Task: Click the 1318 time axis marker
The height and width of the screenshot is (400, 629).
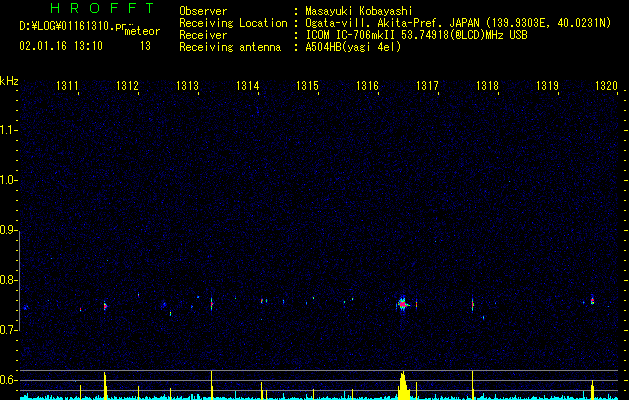Action: 487,86
